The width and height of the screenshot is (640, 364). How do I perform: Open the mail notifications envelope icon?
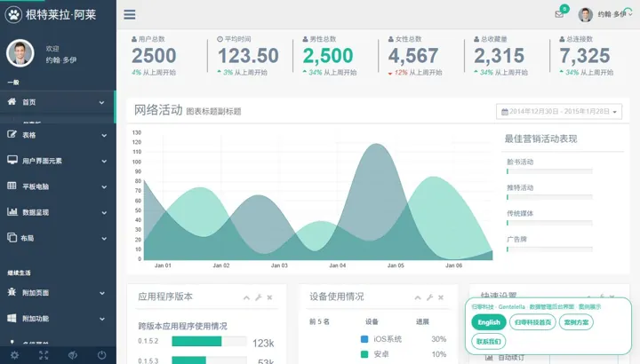pos(559,14)
